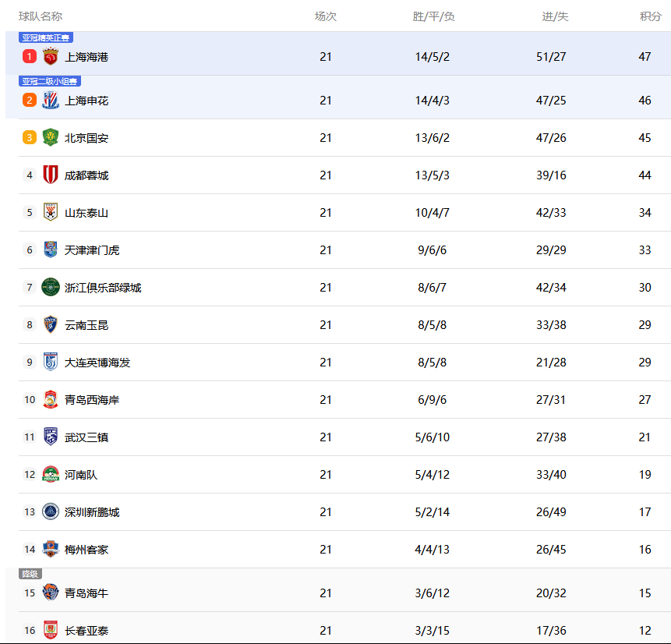
Task: Click the rank 1 red number badge
Action: (x=30, y=56)
